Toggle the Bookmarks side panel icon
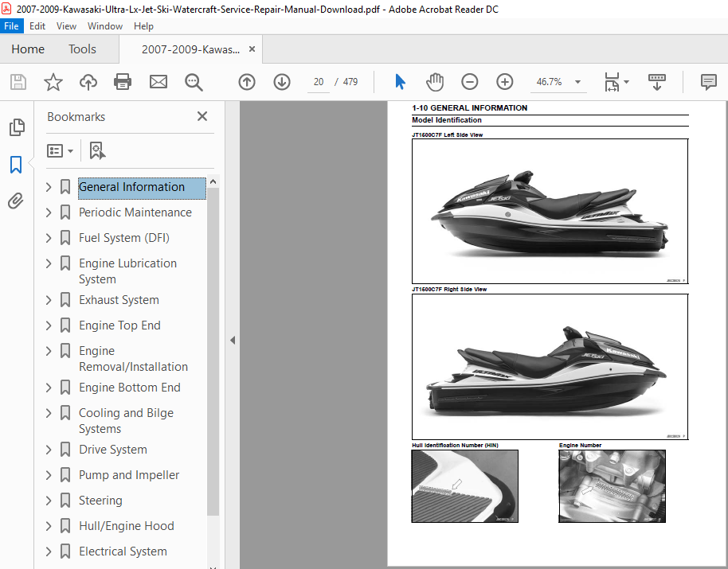 16,165
